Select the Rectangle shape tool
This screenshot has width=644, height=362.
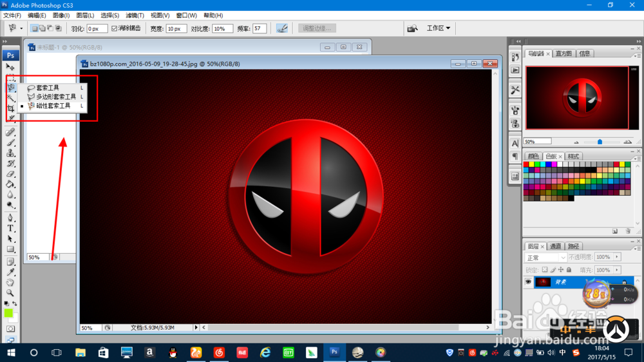(x=11, y=249)
